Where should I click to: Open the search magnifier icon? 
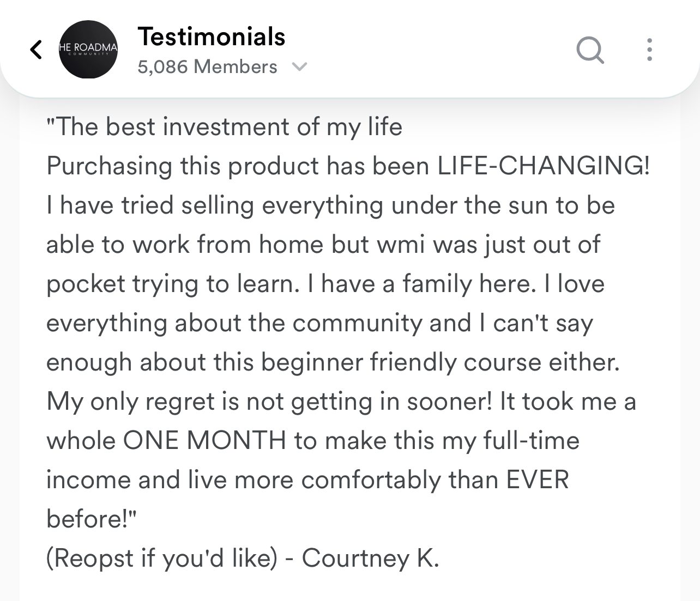point(590,50)
